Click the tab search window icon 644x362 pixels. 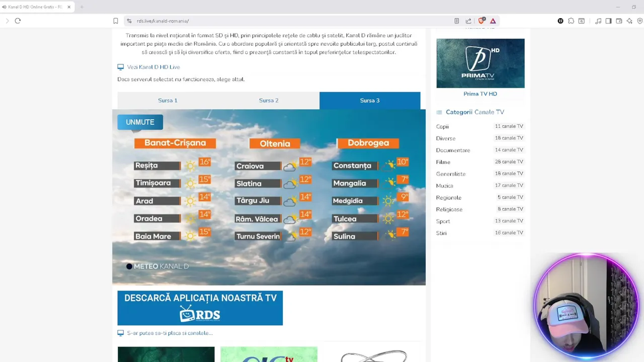click(582, 21)
